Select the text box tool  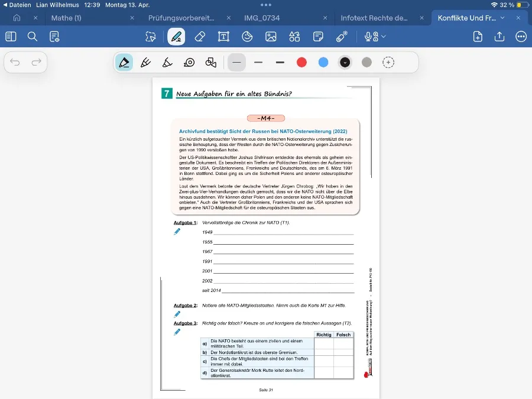[223, 36]
